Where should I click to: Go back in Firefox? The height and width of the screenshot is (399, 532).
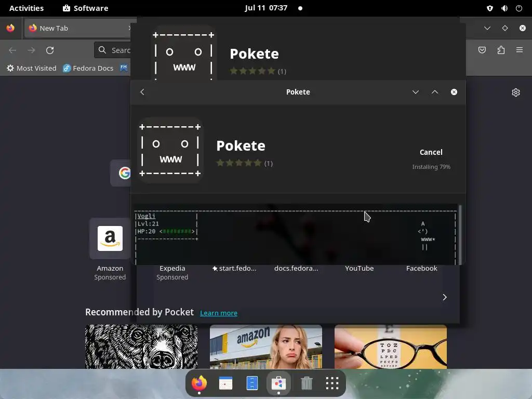click(12, 50)
